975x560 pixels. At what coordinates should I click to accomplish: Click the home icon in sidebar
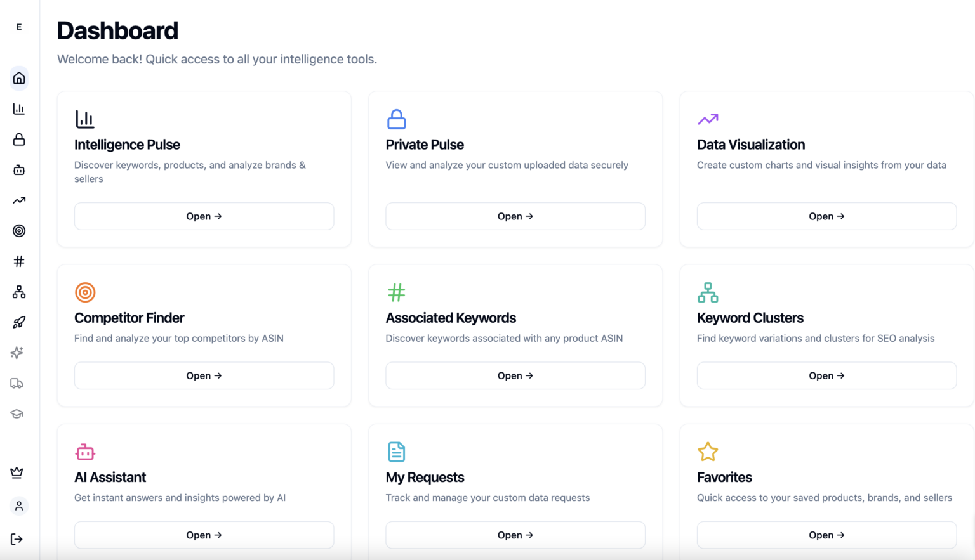19,79
